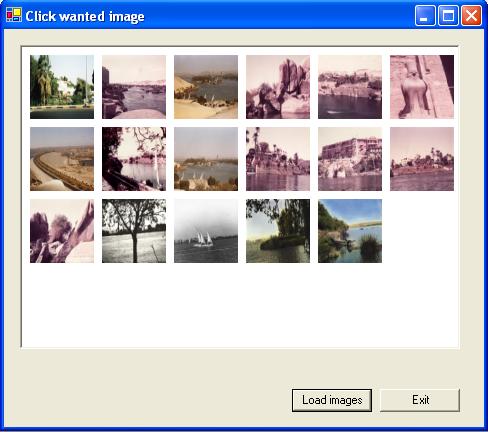This screenshot has width=488, height=432.
Task: Click the Load images button
Action: pos(332,400)
